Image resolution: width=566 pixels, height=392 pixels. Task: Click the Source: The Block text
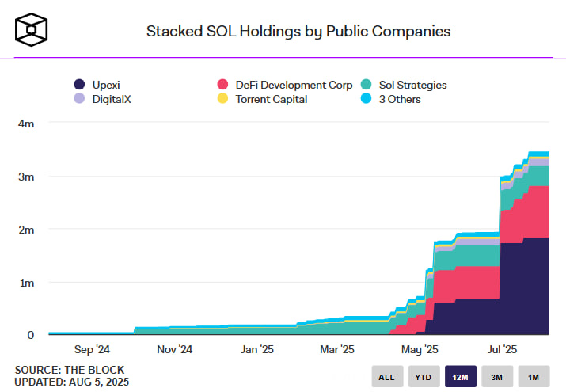69,370
